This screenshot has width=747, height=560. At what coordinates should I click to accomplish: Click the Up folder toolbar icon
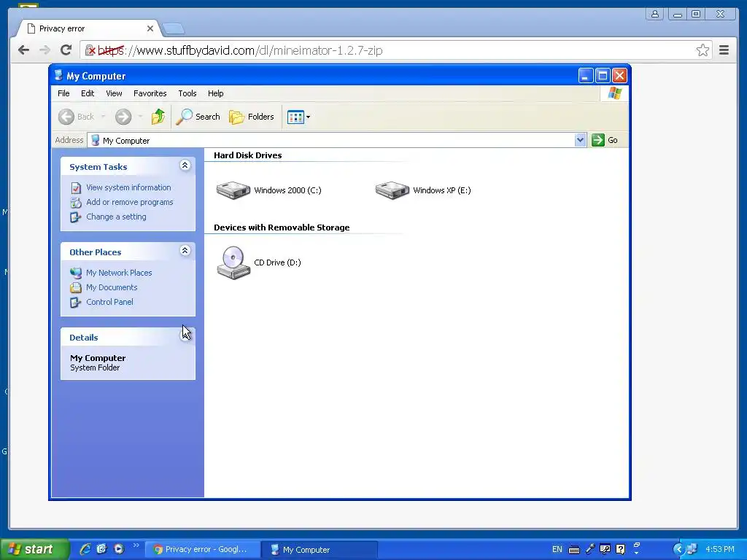158,117
